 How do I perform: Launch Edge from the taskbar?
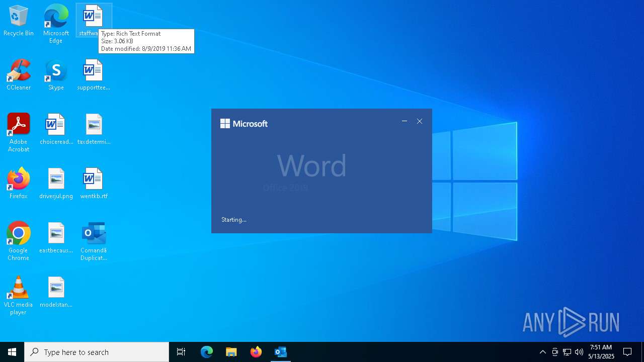click(207, 352)
